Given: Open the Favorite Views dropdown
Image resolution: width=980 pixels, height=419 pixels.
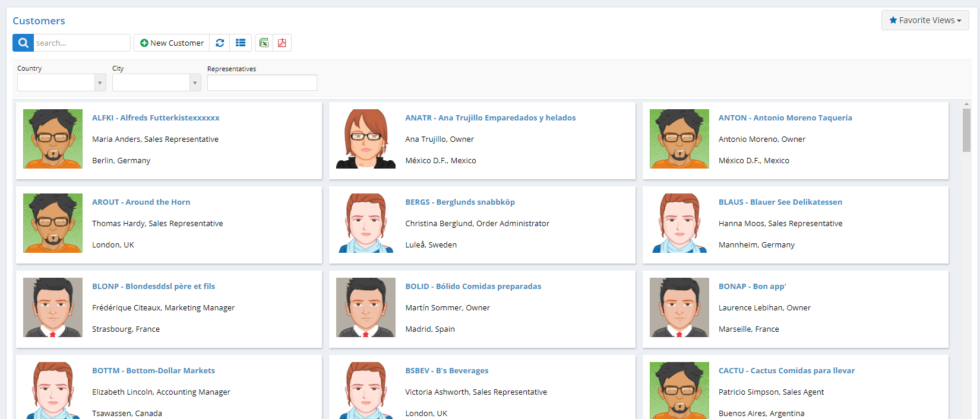Looking at the screenshot, I should pos(925,20).
